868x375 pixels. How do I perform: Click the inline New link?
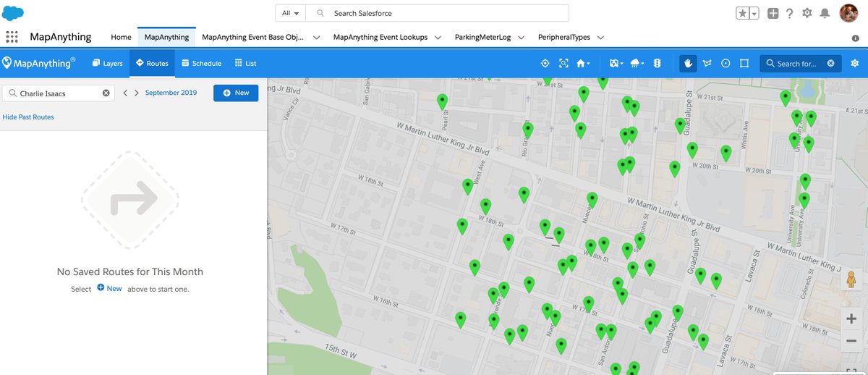pyautogui.click(x=109, y=288)
